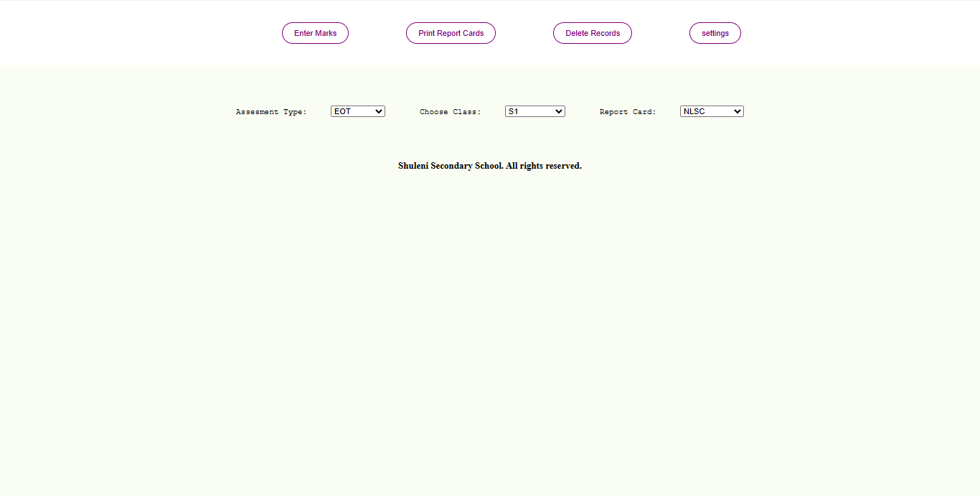The image size is (980, 496).
Task: Click Delete Records
Action: click(592, 33)
